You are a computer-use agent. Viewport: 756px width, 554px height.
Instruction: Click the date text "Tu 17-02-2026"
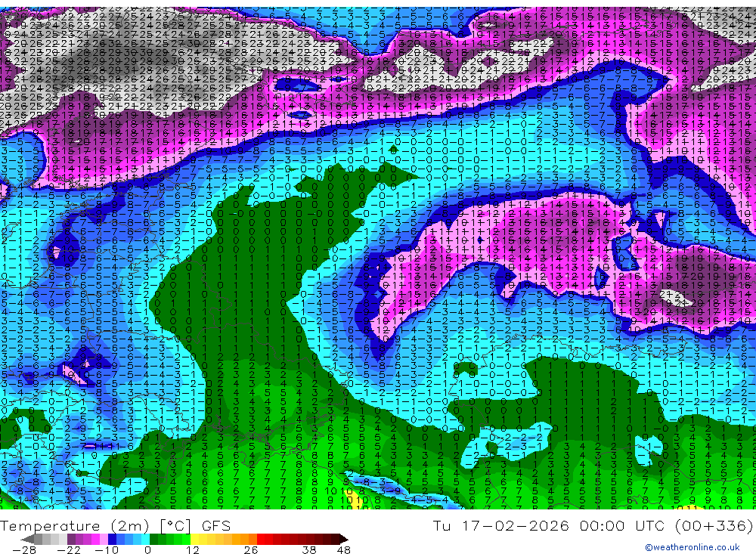pyautogui.click(x=501, y=525)
